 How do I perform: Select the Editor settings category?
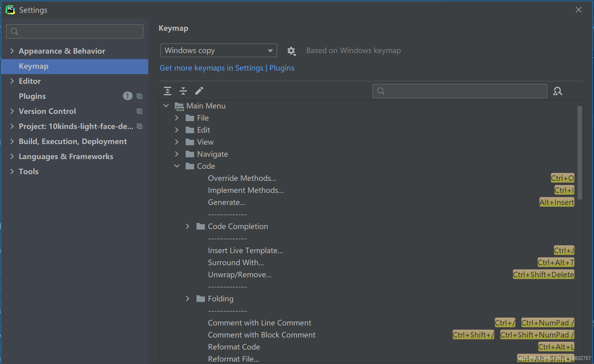point(30,81)
